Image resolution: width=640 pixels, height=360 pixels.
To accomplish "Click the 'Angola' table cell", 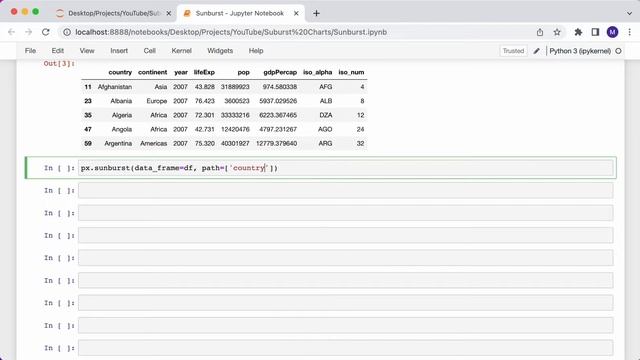I will click(x=122, y=129).
